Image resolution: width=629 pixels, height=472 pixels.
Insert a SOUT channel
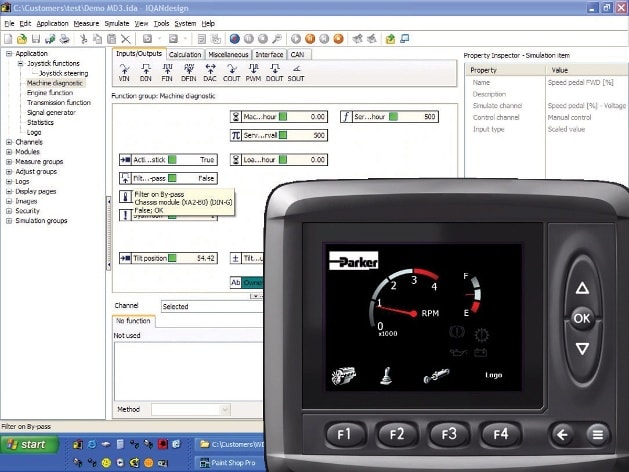point(296,73)
